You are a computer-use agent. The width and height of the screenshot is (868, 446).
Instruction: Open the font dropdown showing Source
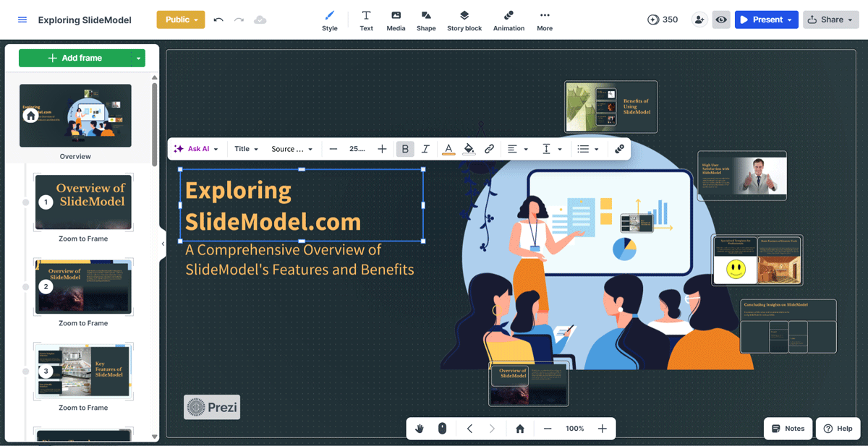coord(292,149)
